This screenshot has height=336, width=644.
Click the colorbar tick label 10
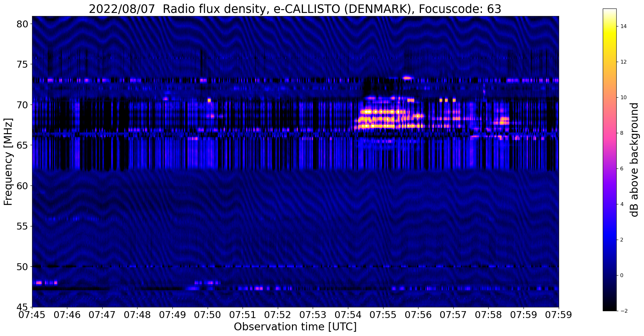(623, 98)
